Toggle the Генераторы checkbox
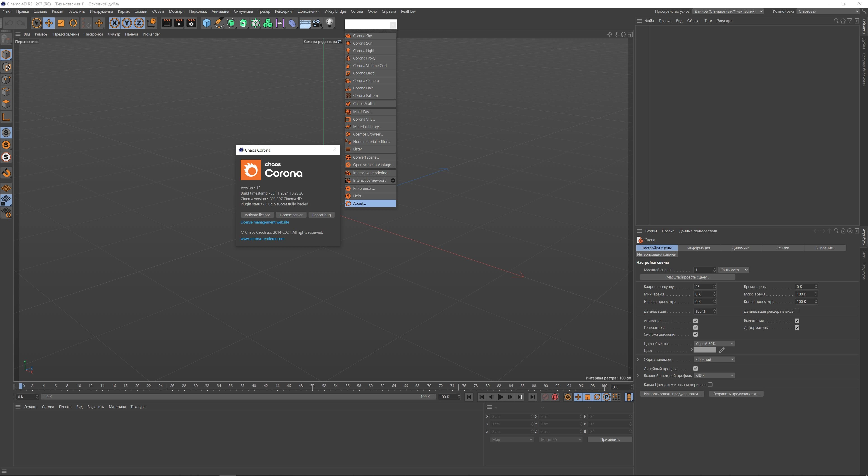 pos(696,328)
